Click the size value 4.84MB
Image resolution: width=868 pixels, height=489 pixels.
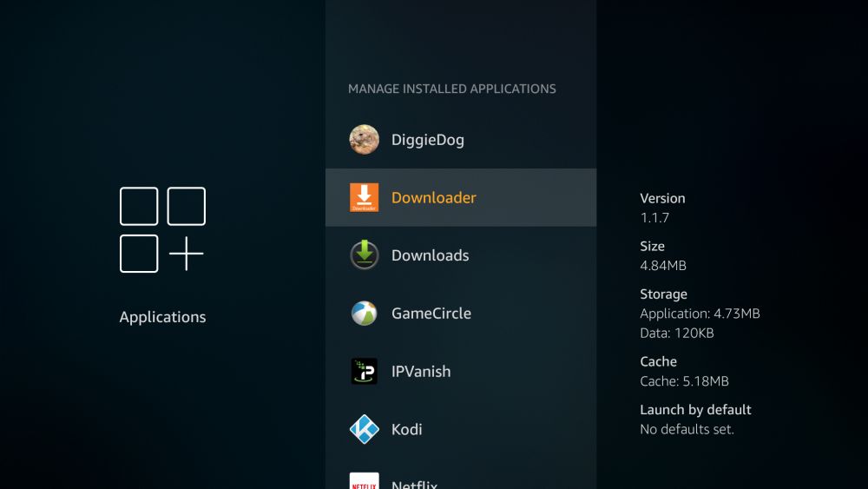click(663, 266)
